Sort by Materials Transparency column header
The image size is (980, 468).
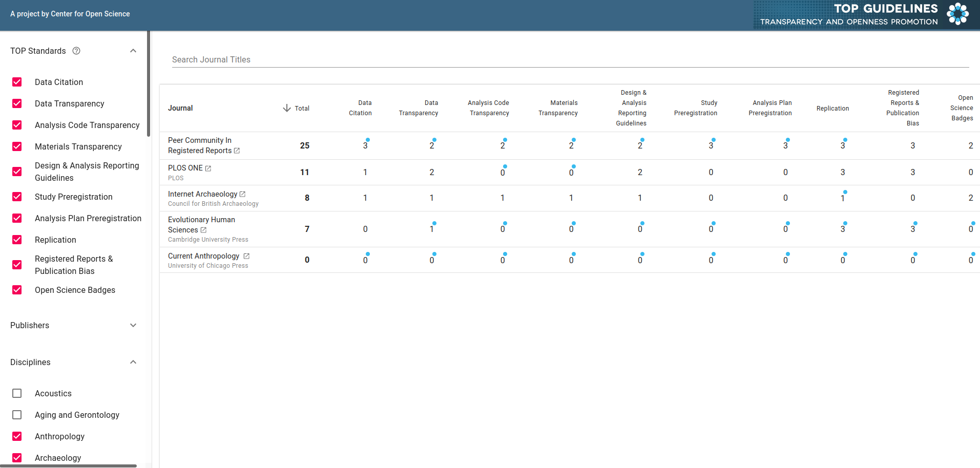(558, 108)
